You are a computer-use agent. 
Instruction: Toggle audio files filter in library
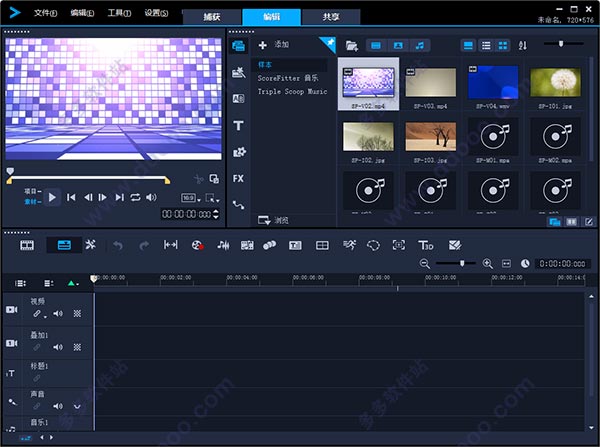click(421, 45)
